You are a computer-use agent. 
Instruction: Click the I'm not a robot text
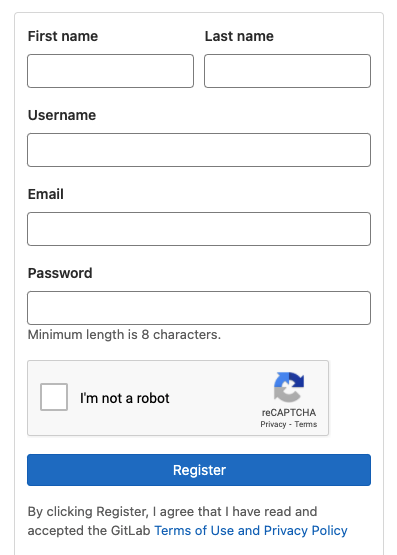125,398
